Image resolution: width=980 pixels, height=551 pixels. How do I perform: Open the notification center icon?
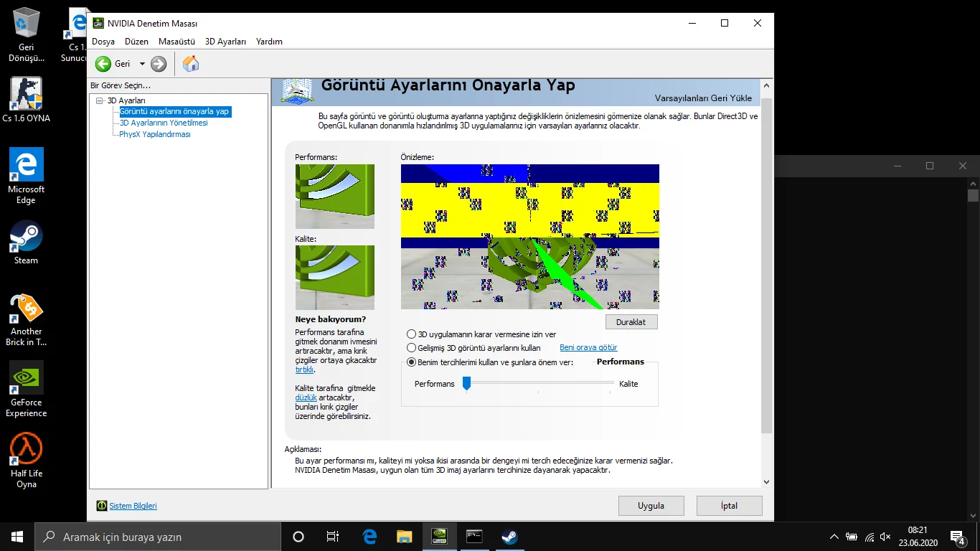tap(957, 537)
